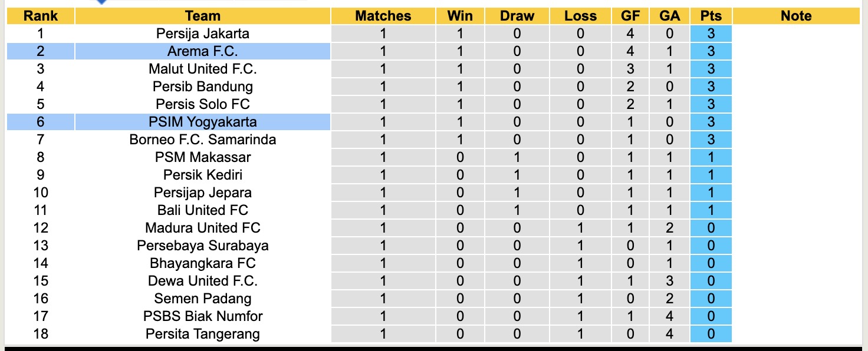Open Persib Bandung team entry

pyautogui.click(x=202, y=87)
